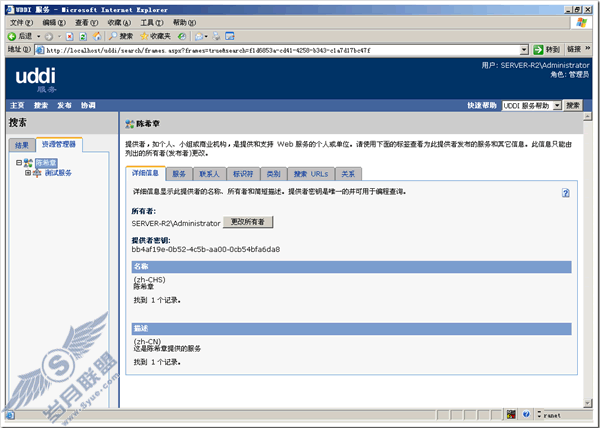Collapse the 陈希章 tree node
The image size is (600, 428).
[19, 163]
